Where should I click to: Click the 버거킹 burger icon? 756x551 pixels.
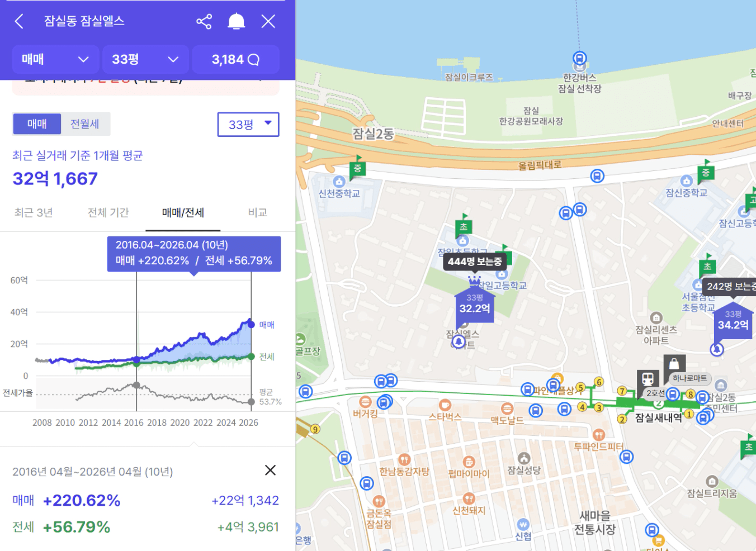point(365,401)
